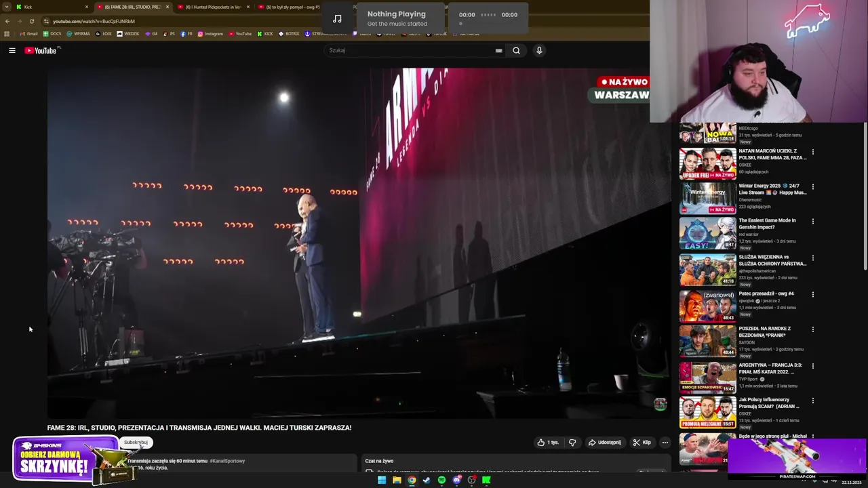
Task: Open Discord from taskbar
Action: point(456,480)
